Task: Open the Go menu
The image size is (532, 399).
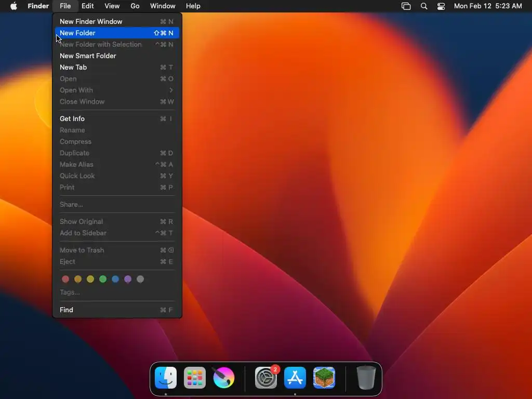Action: pos(135,6)
